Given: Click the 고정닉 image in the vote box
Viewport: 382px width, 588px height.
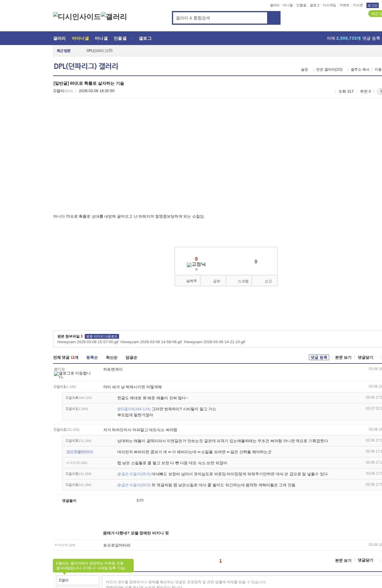Looking at the screenshot, I should tap(196, 264).
